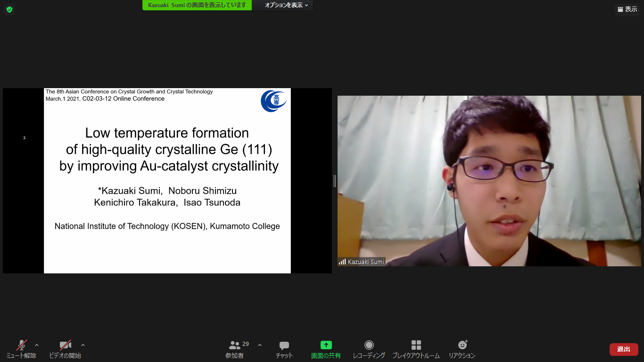The height and width of the screenshot is (362, 644).
Task: Leave the meeting with the red button
Action: pos(624,349)
